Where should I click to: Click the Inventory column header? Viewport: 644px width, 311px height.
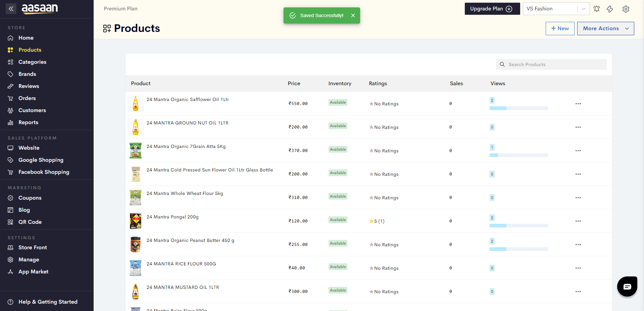340,84
